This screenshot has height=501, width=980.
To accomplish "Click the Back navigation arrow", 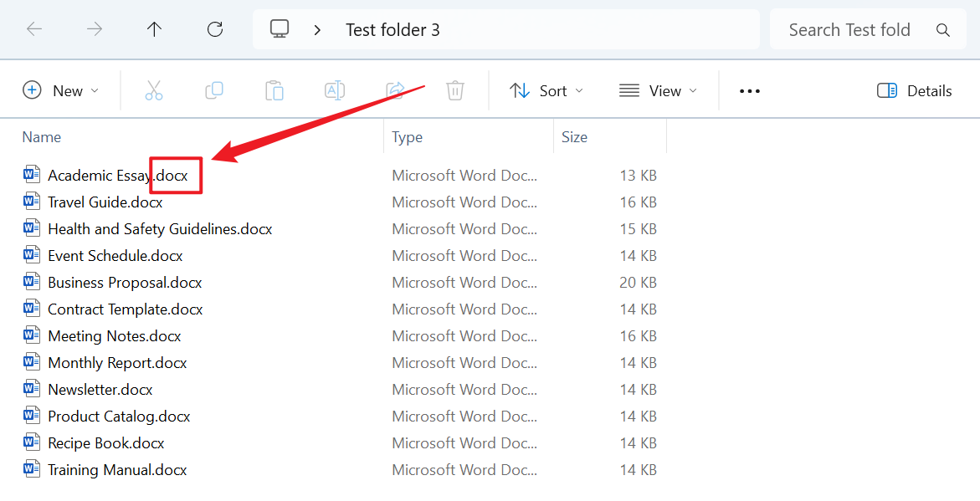I will [34, 29].
